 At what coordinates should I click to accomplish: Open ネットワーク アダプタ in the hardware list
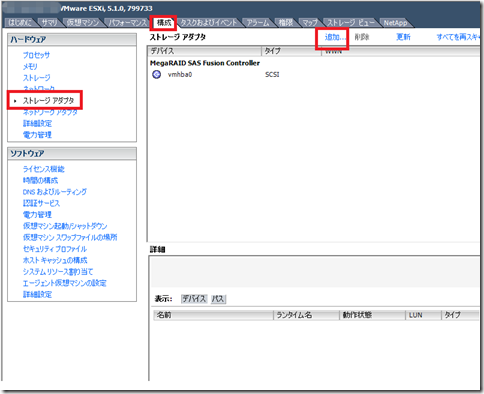50,112
